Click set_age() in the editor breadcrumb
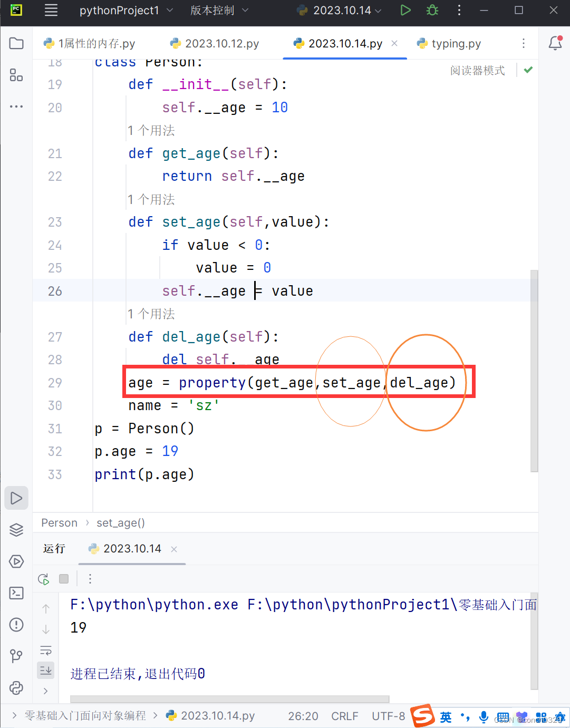The image size is (570, 728). pyautogui.click(x=121, y=523)
